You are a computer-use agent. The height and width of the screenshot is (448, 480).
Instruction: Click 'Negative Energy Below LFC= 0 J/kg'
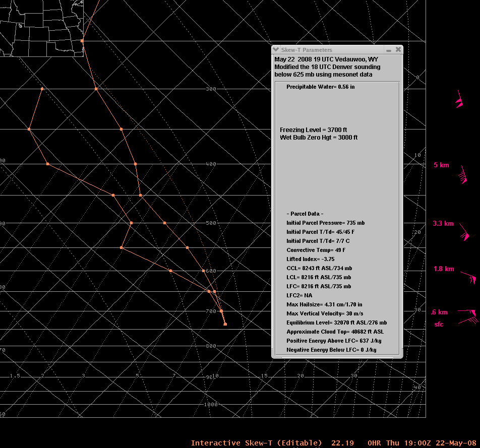coord(331,350)
